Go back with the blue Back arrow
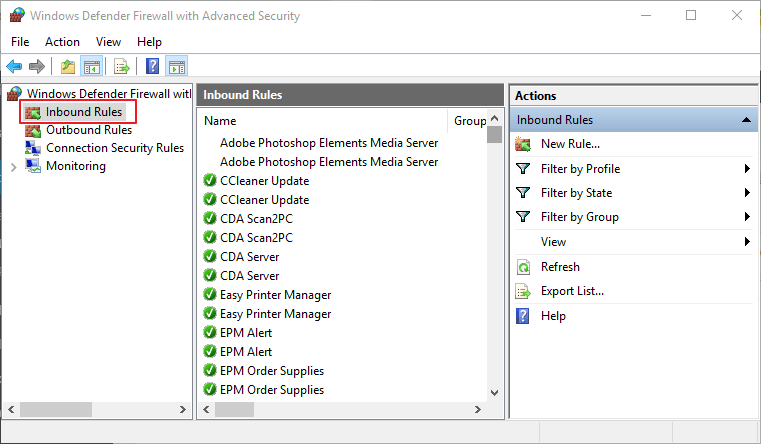Image resolution: width=761 pixels, height=444 pixels. pyautogui.click(x=14, y=66)
